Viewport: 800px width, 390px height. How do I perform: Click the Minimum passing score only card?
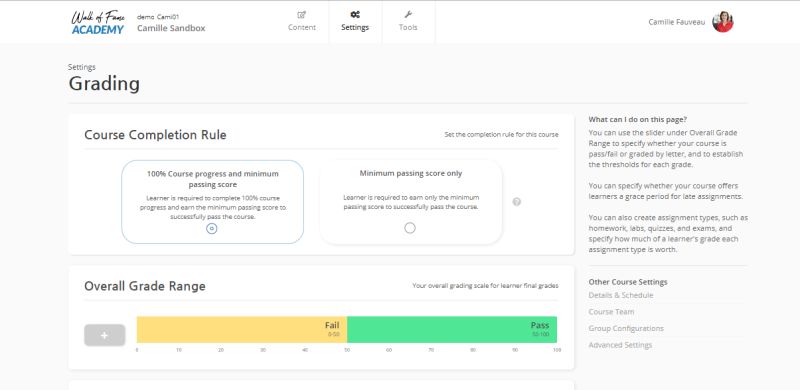[411, 202]
